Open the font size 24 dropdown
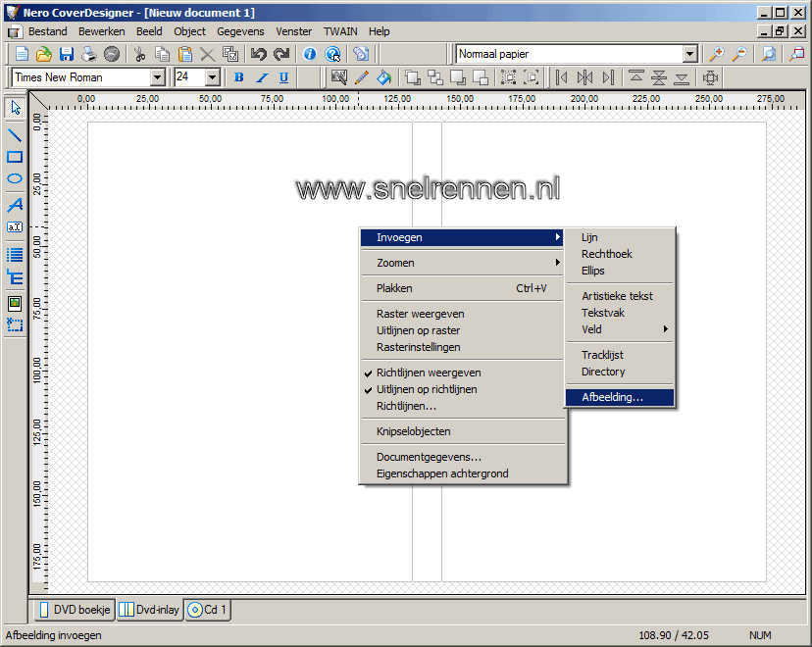Image resolution: width=812 pixels, height=647 pixels. pos(213,77)
